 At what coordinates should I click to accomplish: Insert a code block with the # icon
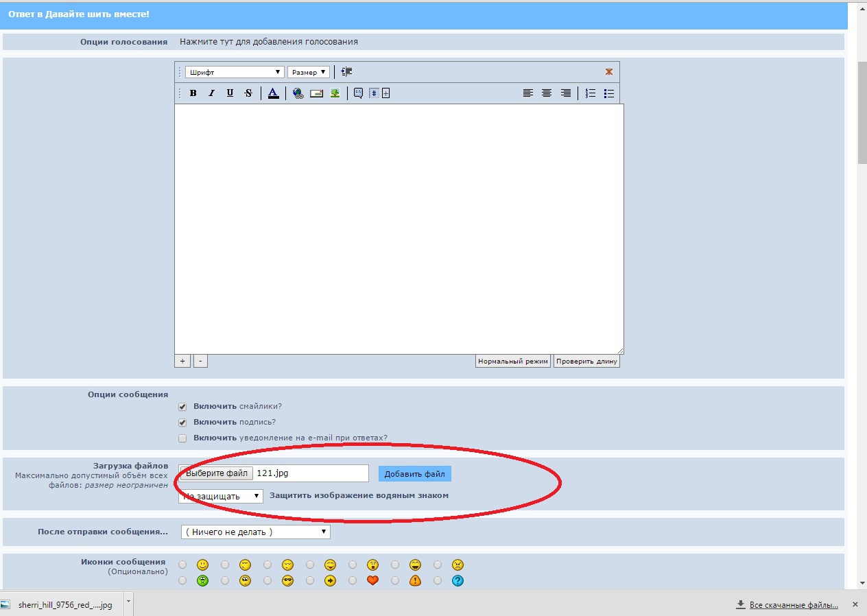(374, 93)
